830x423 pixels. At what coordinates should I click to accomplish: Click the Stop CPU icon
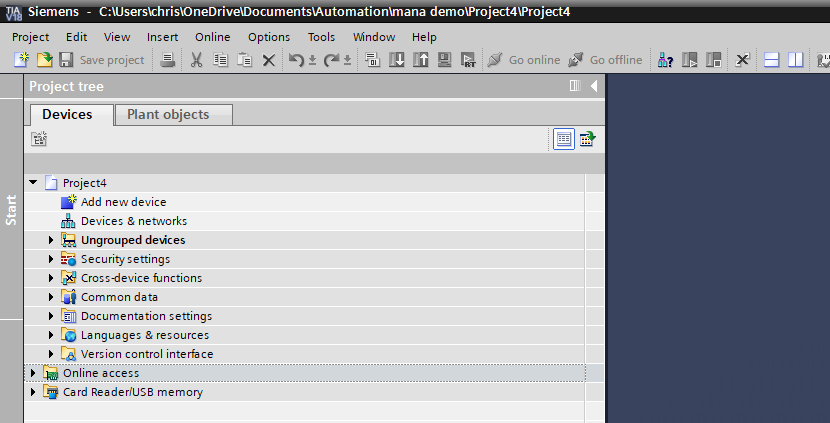(714, 60)
